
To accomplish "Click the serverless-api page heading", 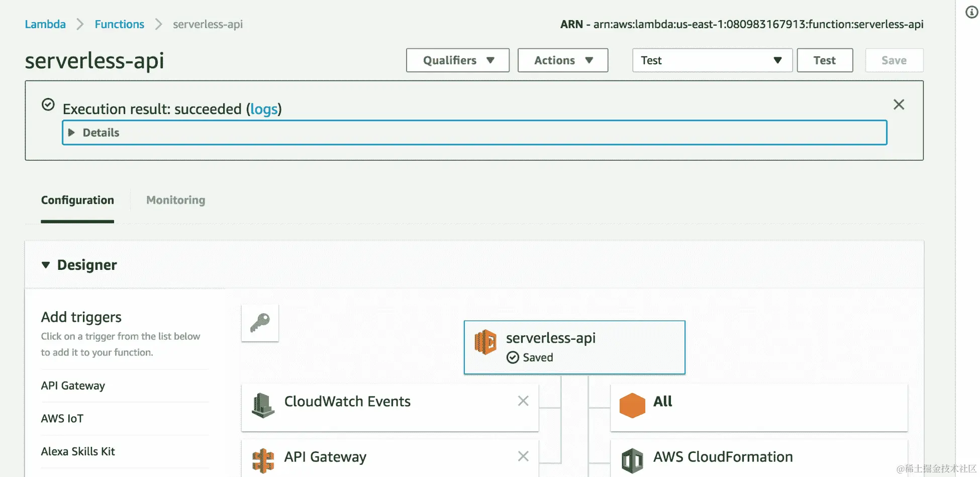I will (94, 61).
